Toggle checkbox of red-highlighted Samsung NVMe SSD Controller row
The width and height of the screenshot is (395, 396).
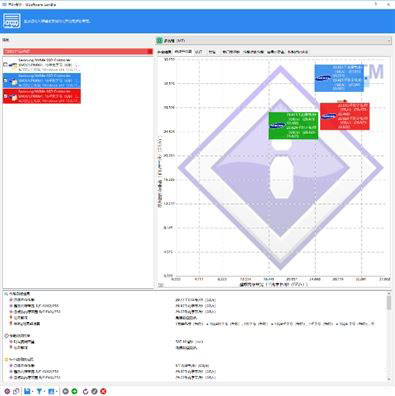[x=5, y=96]
